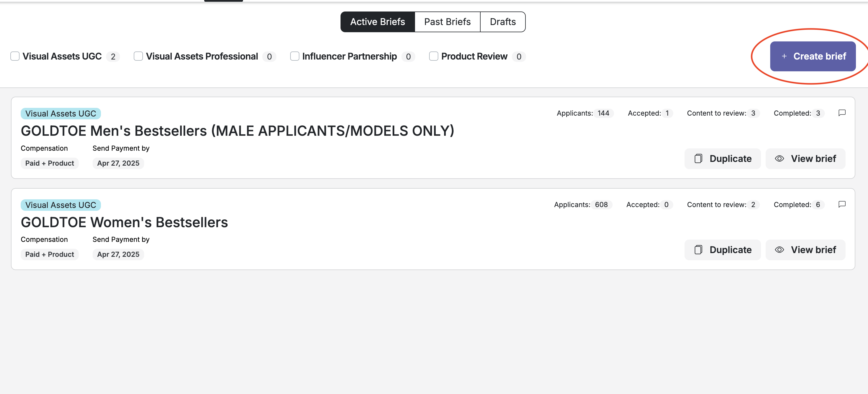This screenshot has height=394, width=868.
Task: Open GOLDTOE Women's Bestsellers brief title
Action: [124, 222]
